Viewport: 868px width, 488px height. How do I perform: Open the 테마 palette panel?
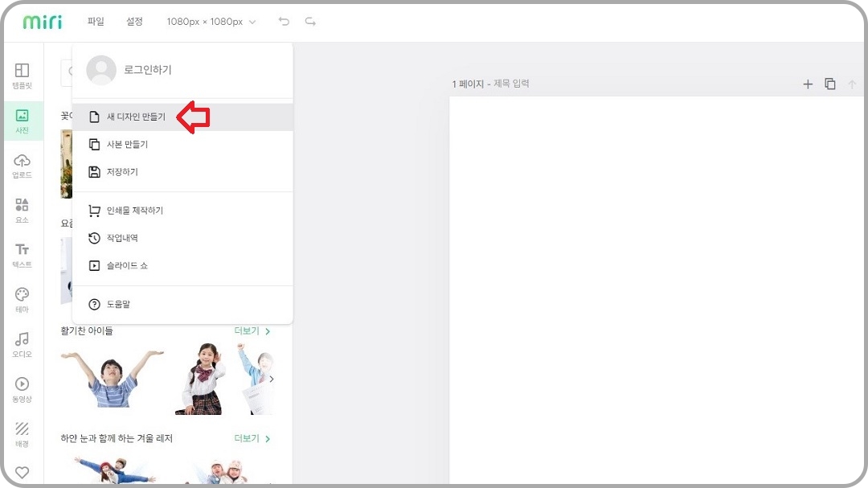23,300
